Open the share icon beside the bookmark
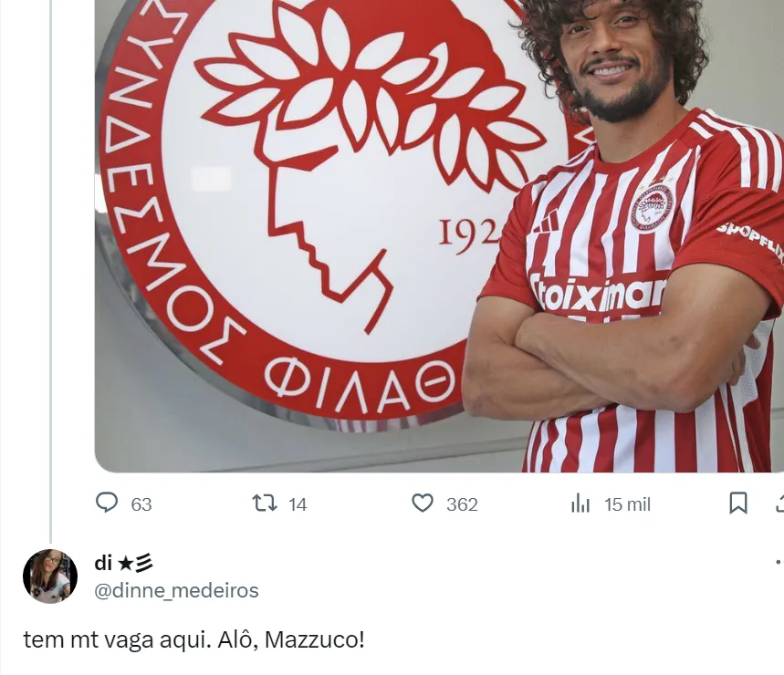The height and width of the screenshot is (675, 784). 780,504
